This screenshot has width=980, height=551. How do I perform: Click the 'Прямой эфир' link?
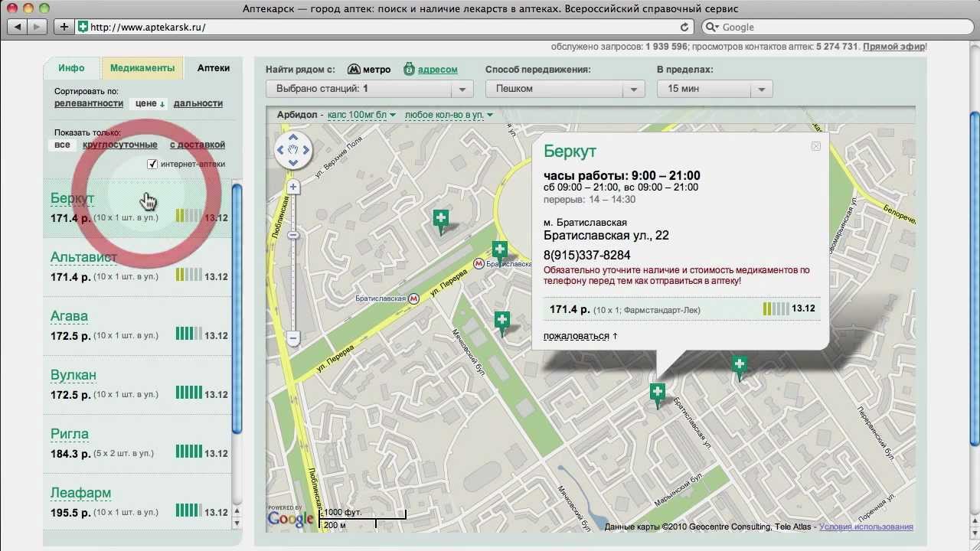point(893,47)
